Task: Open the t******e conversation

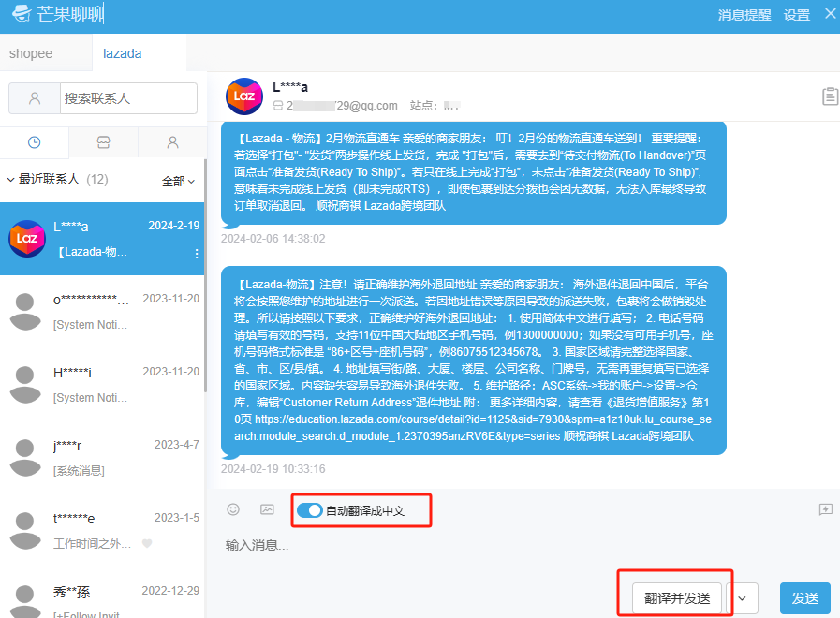Action: click(x=102, y=531)
